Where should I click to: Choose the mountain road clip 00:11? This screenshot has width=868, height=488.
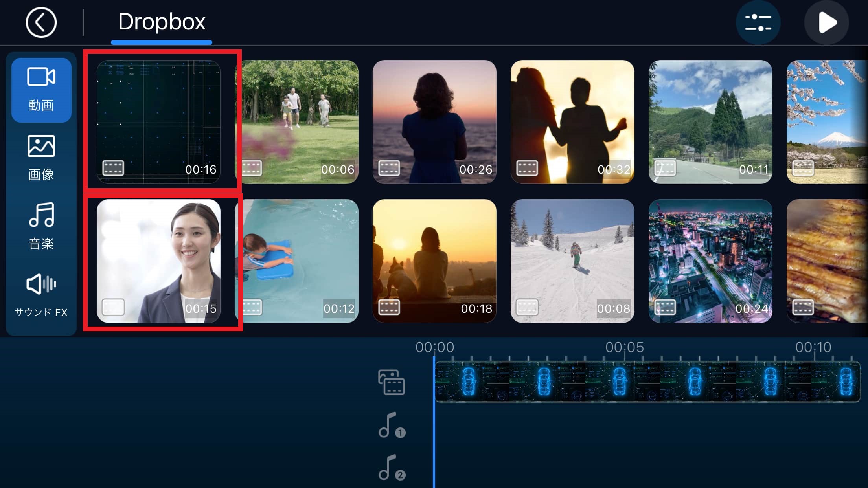(710, 122)
